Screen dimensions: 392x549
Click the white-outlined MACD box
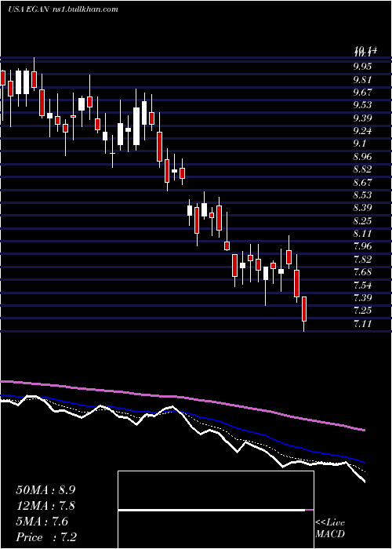216,510
